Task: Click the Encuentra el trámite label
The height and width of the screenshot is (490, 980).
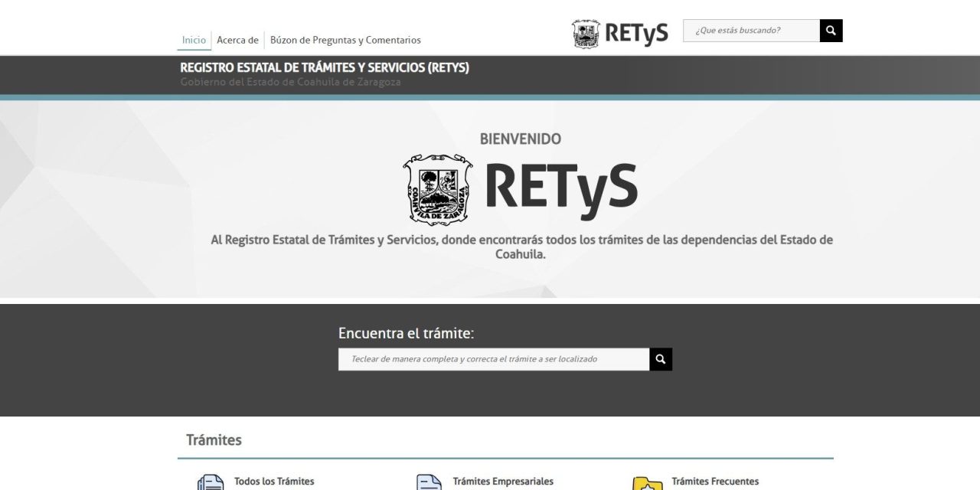Action: (x=407, y=333)
